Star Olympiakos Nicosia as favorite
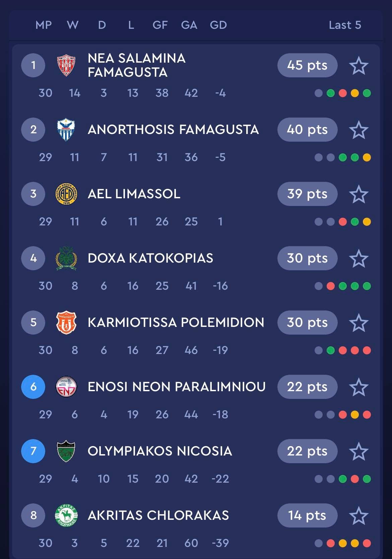The width and height of the screenshot is (392, 559). pos(359,451)
